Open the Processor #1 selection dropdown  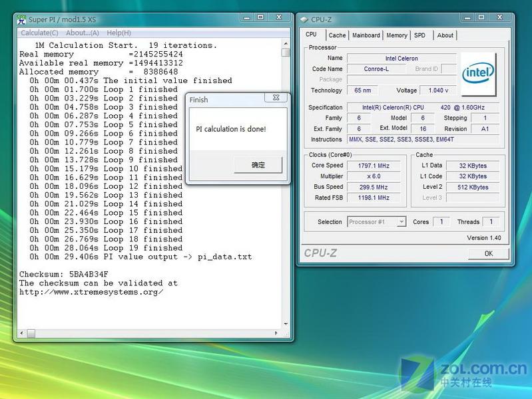[x=377, y=222]
